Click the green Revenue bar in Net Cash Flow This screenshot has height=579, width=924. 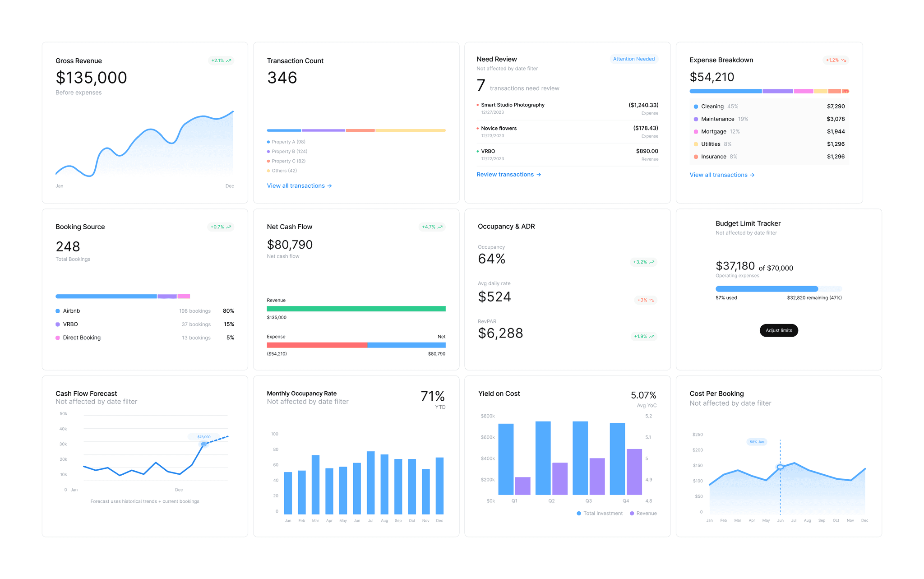[356, 309]
